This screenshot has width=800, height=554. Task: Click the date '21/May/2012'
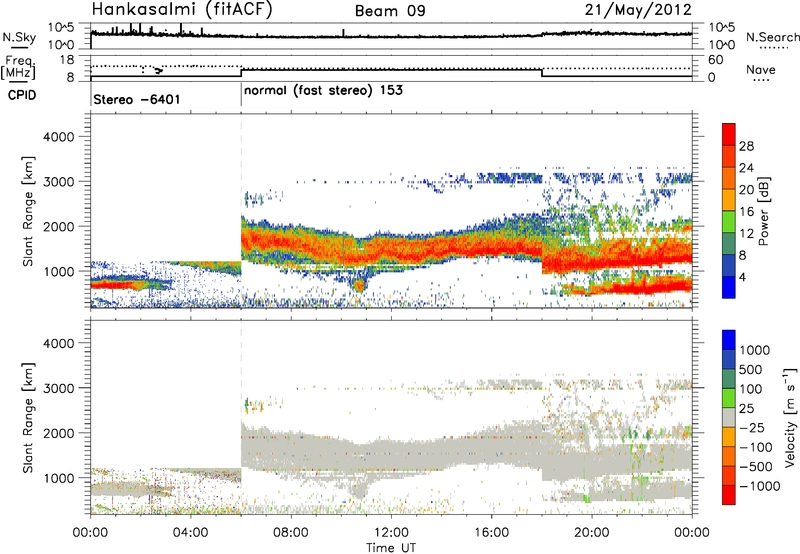click(x=638, y=9)
